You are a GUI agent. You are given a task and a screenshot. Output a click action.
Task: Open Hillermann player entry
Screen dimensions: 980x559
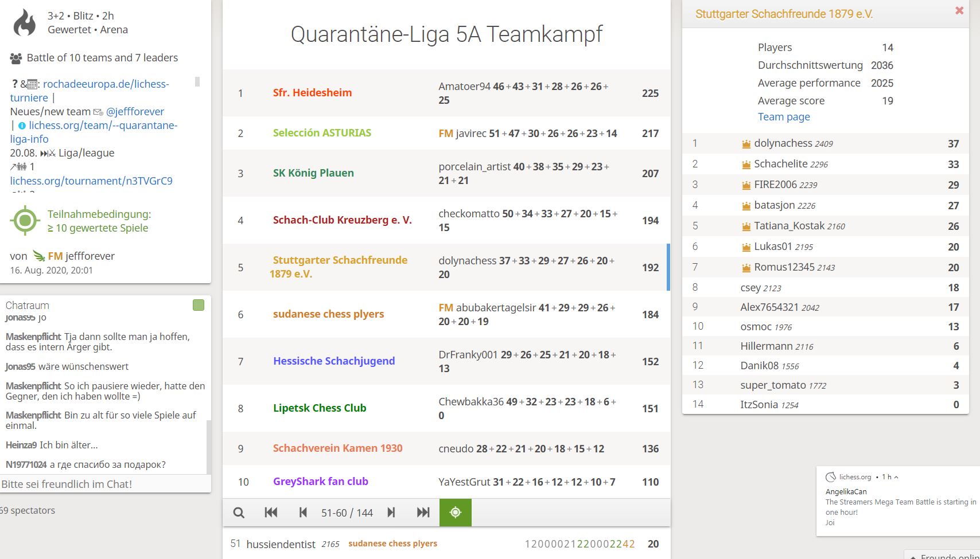click(x=825, y=346)
